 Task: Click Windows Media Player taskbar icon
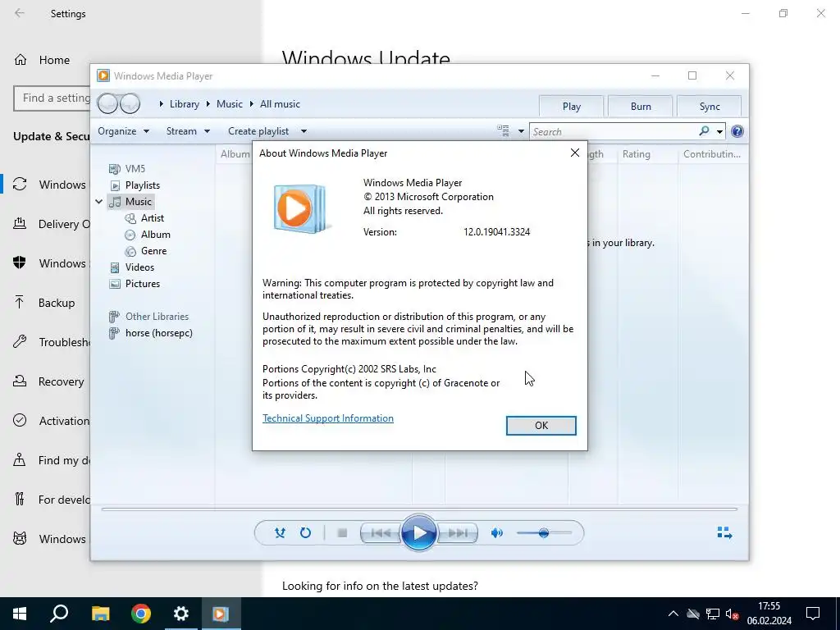click(221, 614)
